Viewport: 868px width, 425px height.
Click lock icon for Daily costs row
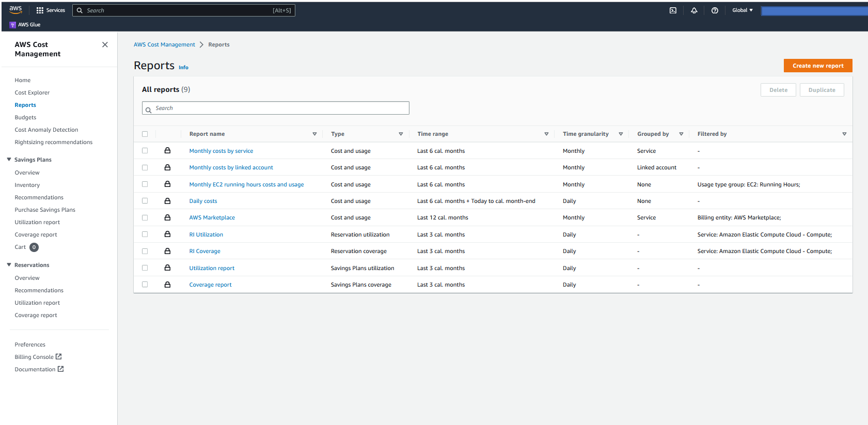(x=167, y=201)
